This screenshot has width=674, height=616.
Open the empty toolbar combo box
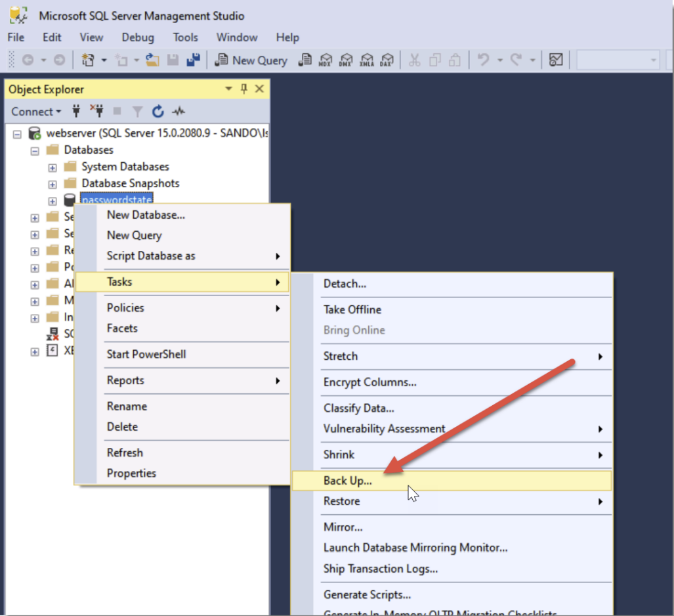coord(618,60)
